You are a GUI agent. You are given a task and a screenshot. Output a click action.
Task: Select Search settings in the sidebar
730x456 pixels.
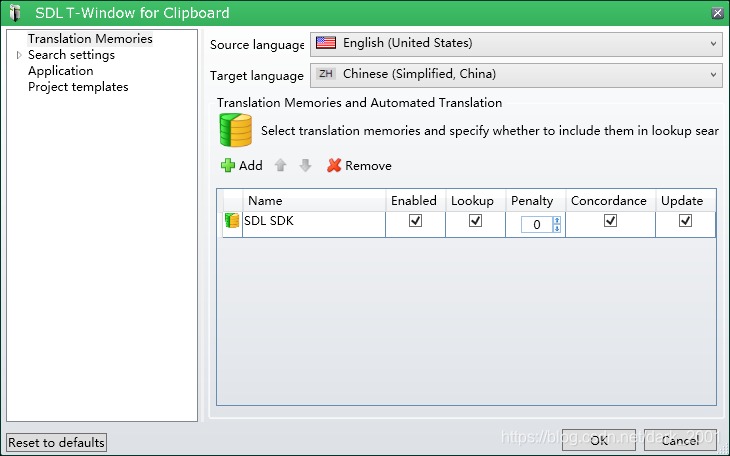(x=71, y=55)
